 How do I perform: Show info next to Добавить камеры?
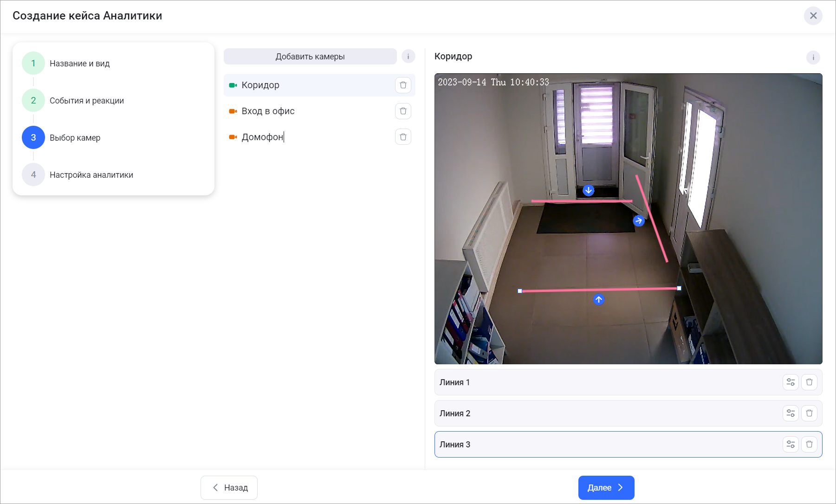coord(408,57)
